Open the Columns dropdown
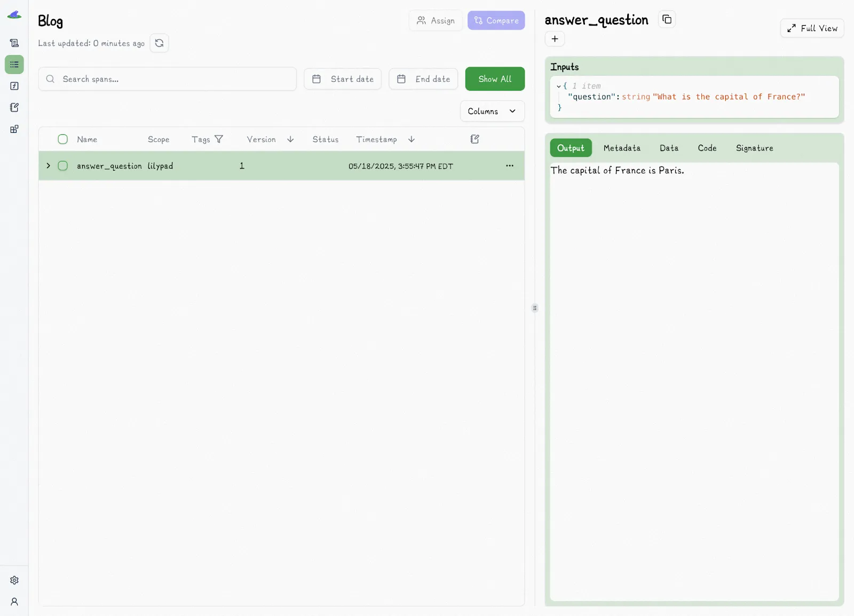Screen dimensions: 854x616 (492, 111)
